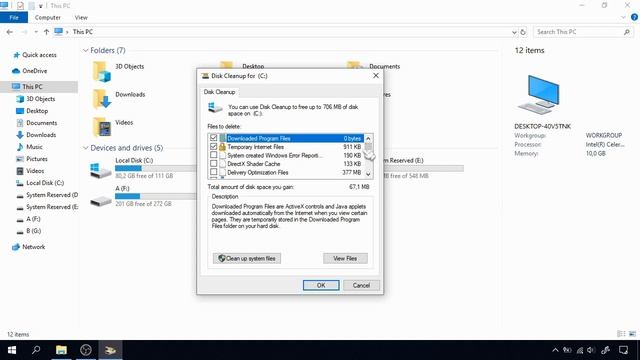Open Documents in the sidebar
This screenshot has height=360, width=640.
pyautogui.click(x=41, y=123)
